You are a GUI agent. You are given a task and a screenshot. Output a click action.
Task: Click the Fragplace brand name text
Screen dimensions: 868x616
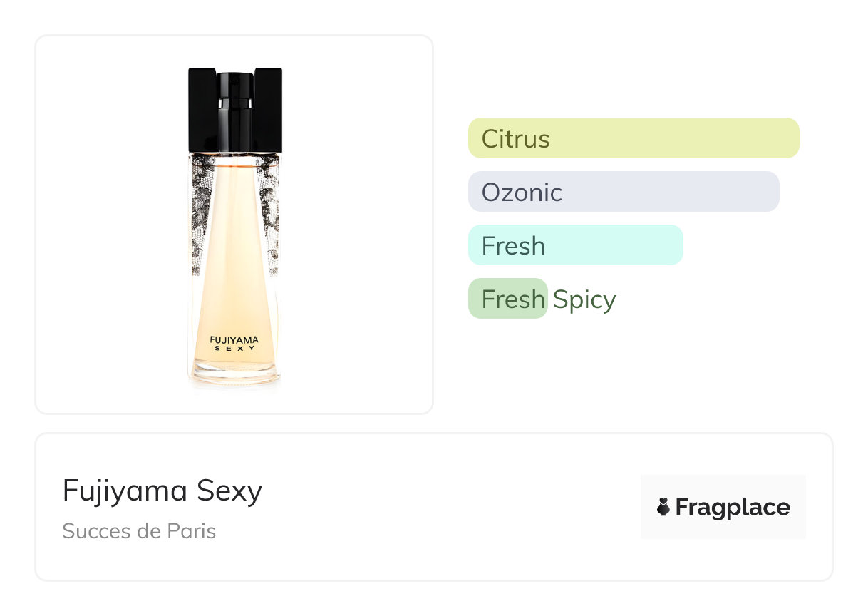tap(733, 507)
